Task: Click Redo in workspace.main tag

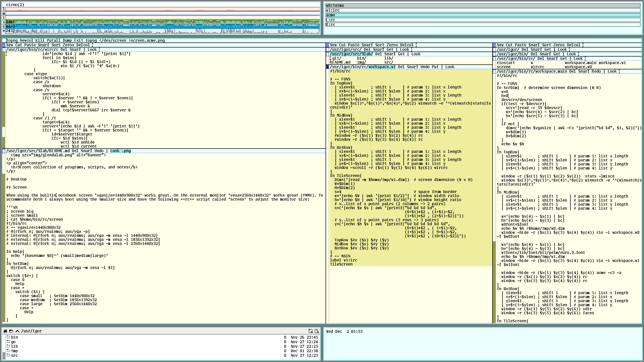Action: [596, 71]
